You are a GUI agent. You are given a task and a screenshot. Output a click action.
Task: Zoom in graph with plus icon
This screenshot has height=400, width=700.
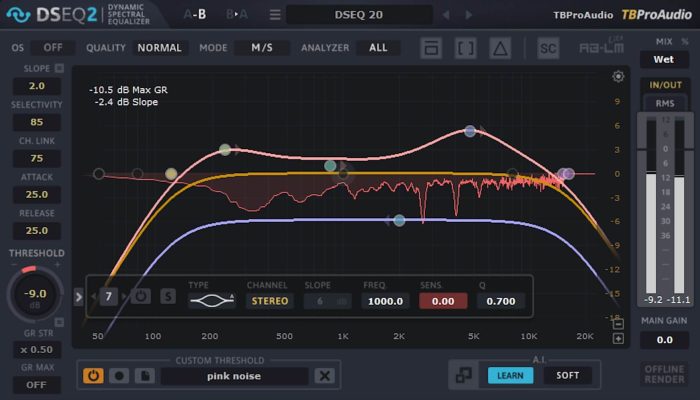click(x=618, y=339)
